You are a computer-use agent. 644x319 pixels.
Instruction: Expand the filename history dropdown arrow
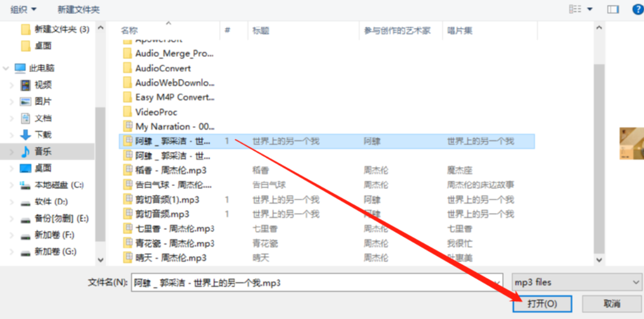498,283
